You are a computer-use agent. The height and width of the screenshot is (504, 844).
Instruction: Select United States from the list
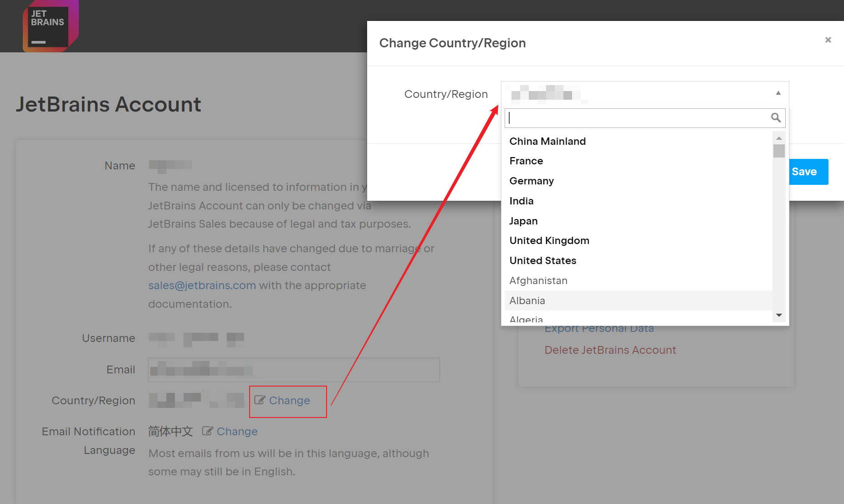[638, 261]
